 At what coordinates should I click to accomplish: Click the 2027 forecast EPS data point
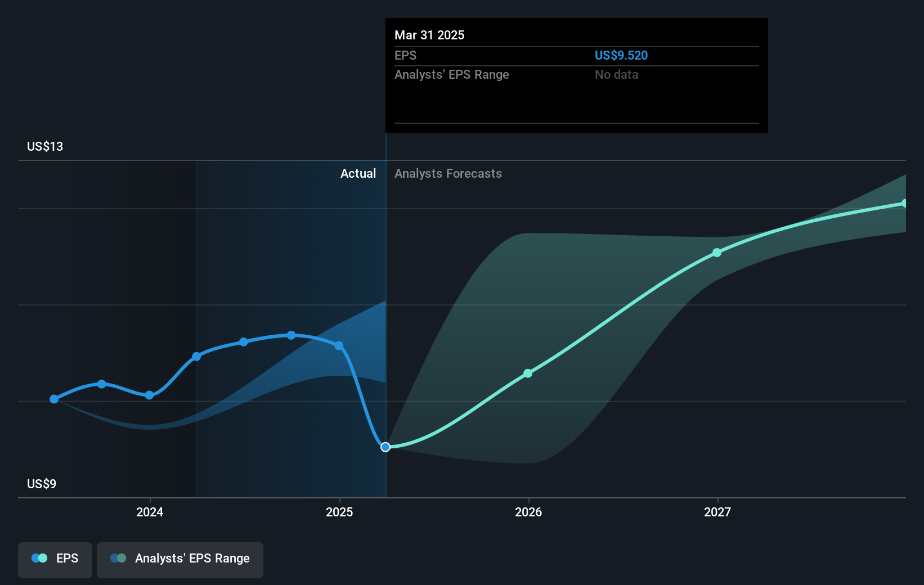point(717,253)
